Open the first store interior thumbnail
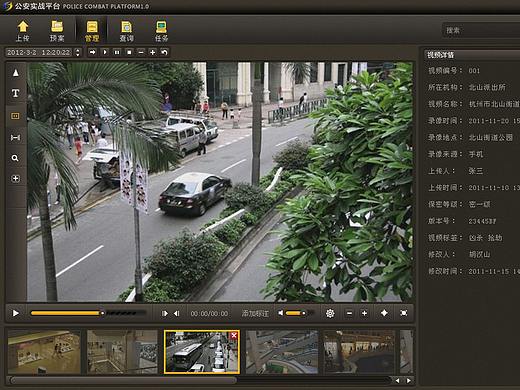520x390 pixels. pyautogui.click(x=44, y=352)
